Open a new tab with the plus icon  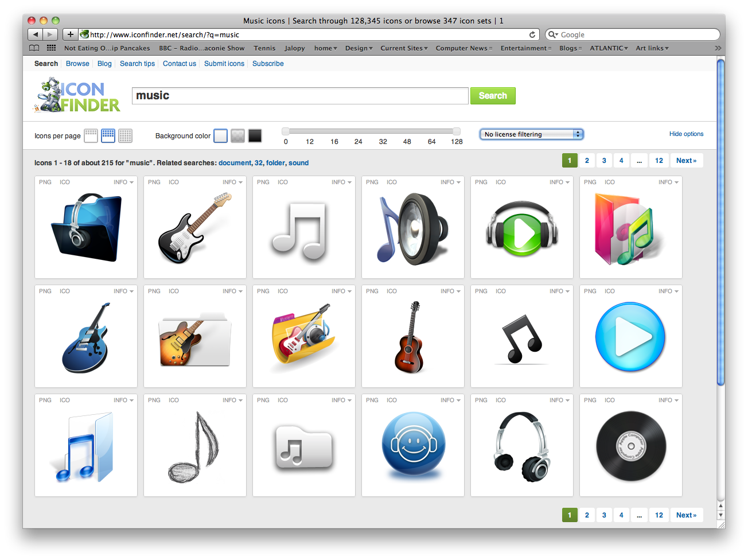point(70,34)
